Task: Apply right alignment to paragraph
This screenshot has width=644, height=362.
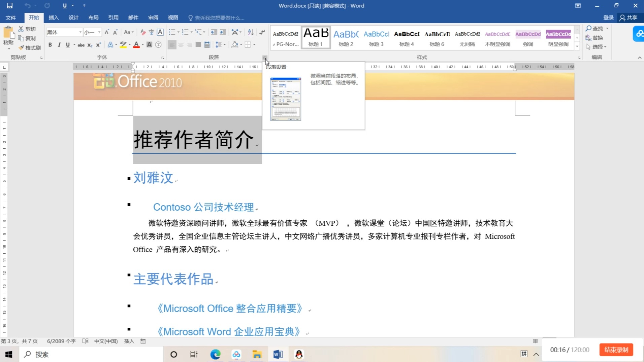Action: coord(190,44)
